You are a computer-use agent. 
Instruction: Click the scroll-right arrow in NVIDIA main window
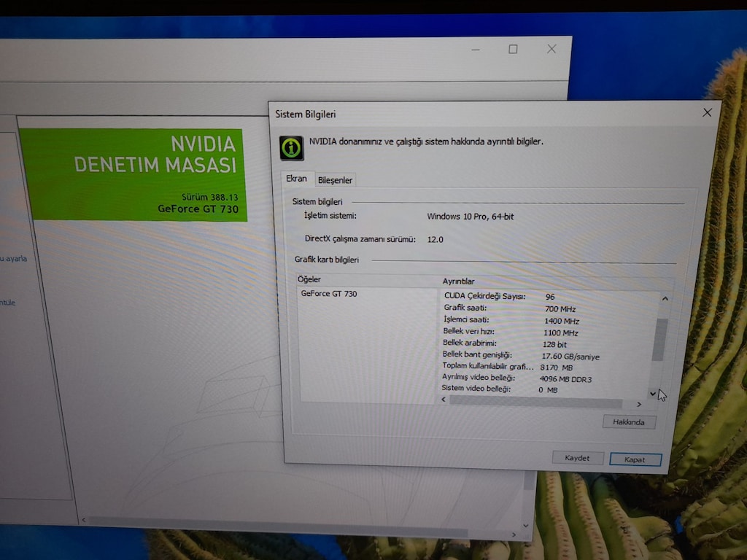click(514, 534)
